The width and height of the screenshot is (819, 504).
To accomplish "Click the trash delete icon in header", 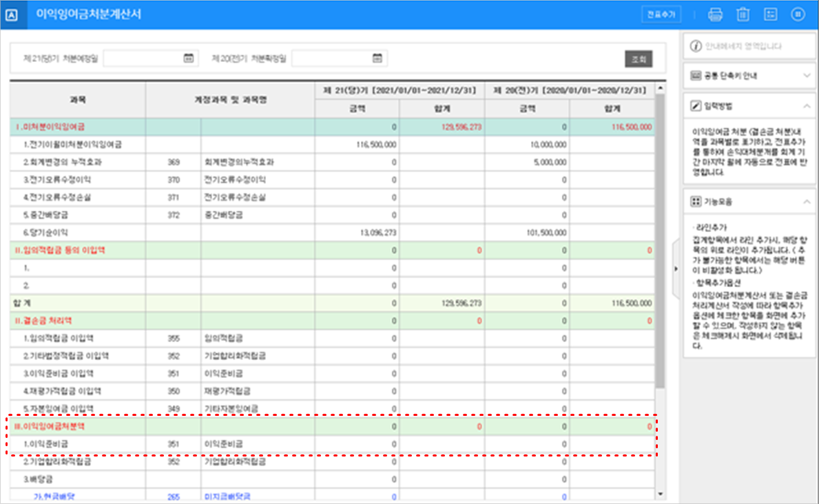I will [x=743, y=14].
